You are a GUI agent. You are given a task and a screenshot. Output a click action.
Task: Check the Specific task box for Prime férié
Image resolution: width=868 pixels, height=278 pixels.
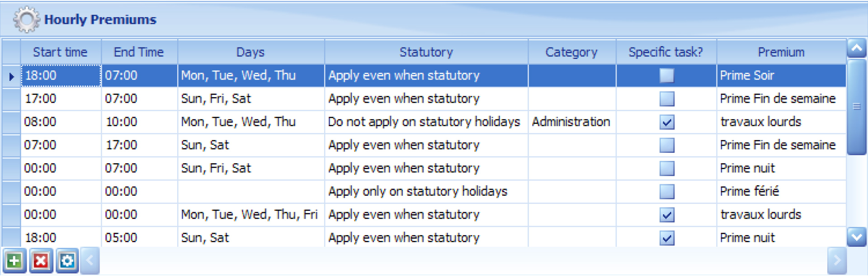(667, 191)
